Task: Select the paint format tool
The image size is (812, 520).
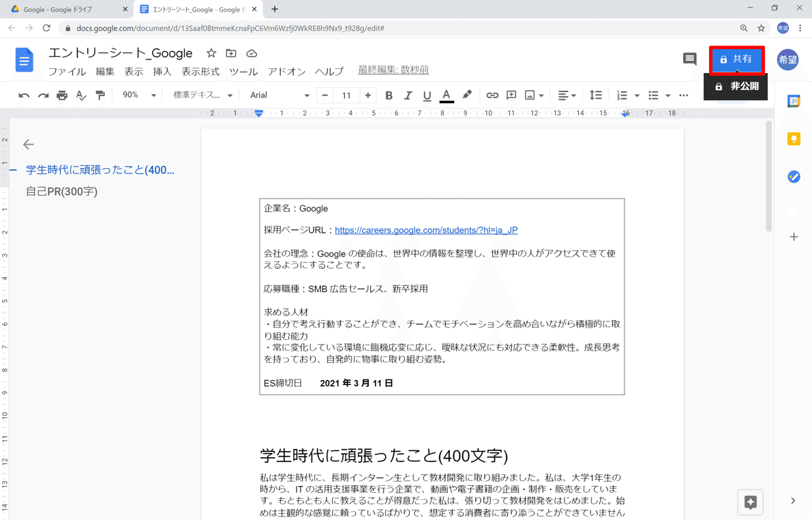Action: [x=100, y=95]
